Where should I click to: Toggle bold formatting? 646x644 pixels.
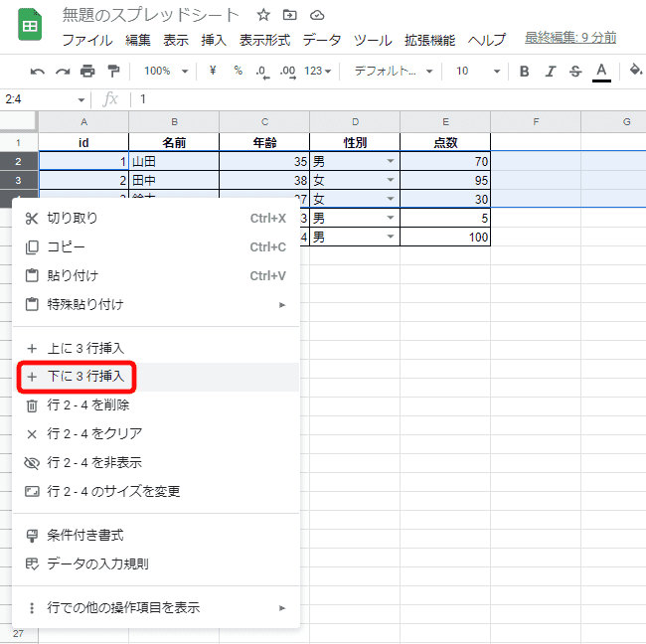point(524,72)
